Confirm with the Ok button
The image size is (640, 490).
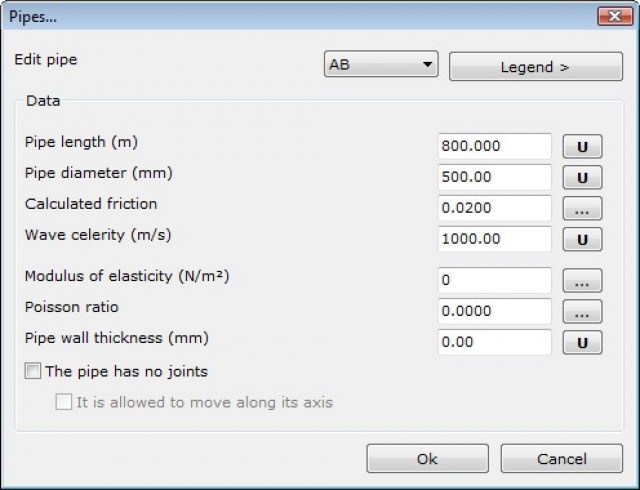click(427, 459)
